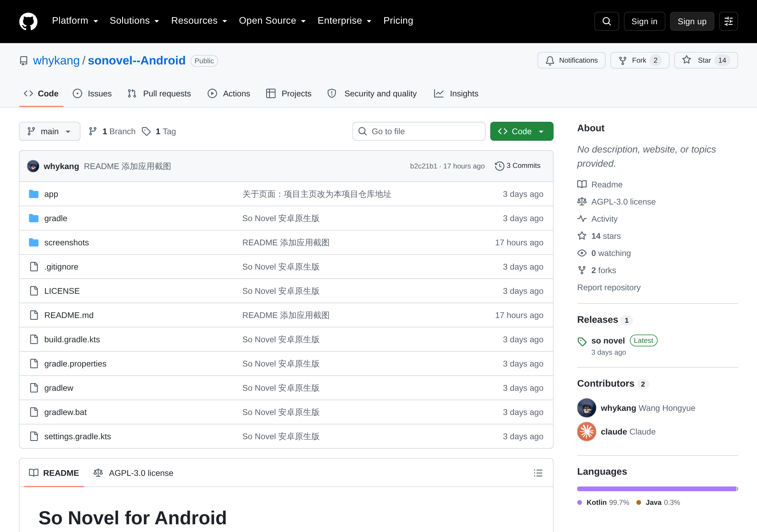
Task: Open the screenshots folder
Action: (x=67, y=243)
